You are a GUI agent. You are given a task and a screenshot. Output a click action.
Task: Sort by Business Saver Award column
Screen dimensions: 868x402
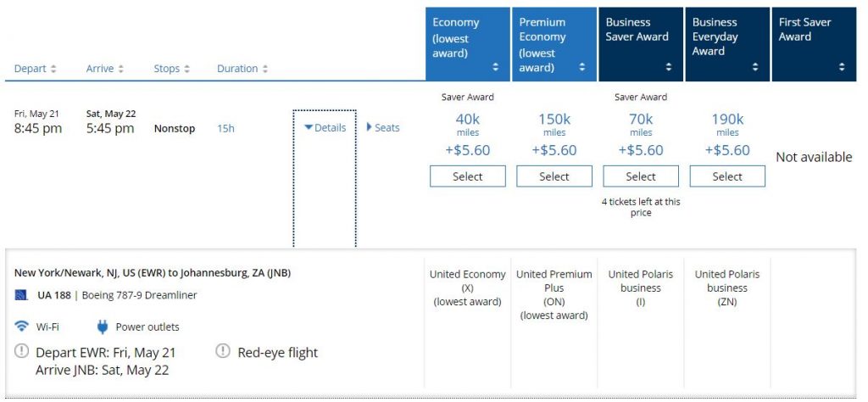669,67
